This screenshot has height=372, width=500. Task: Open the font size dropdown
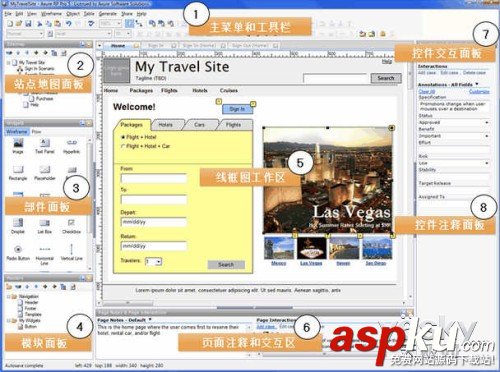coord(128,34)
